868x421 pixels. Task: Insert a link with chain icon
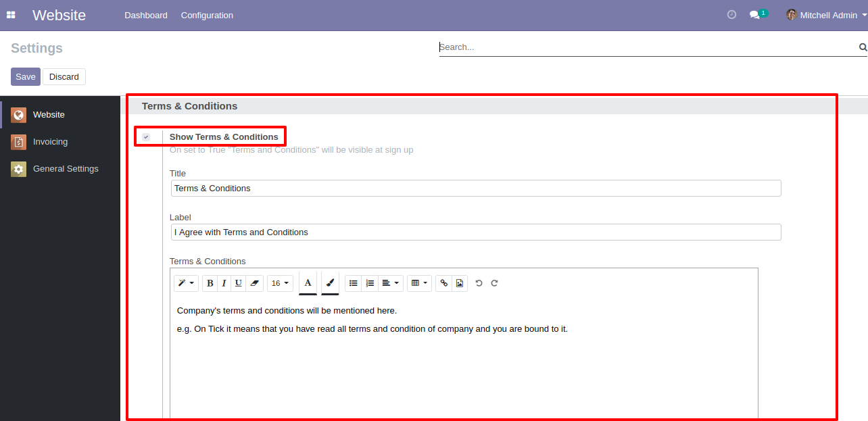[x=443, y=283]
